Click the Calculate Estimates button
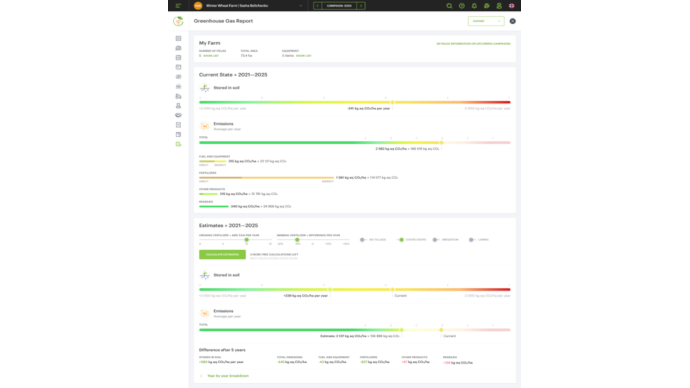Image resolution: width=690 pixels, height=388 pixels. [x=222, y=255]
